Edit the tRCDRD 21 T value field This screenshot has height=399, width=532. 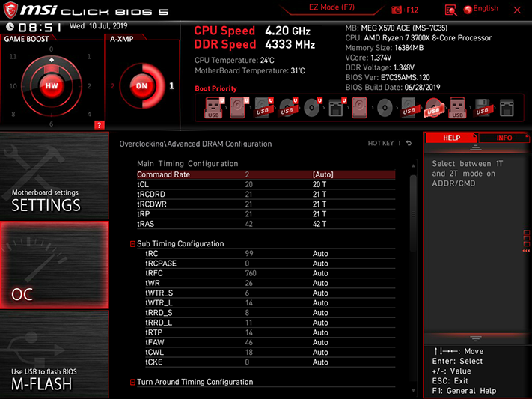coord(319,194)
